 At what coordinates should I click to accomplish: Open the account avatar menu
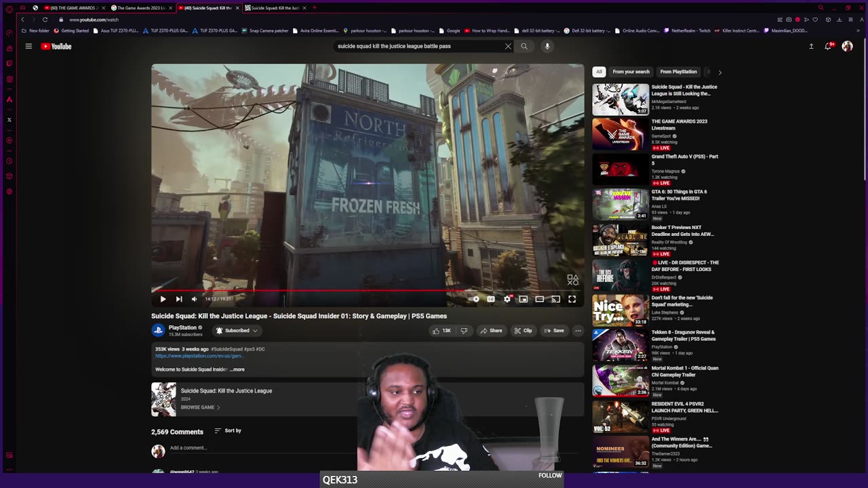tap(847, 46)
